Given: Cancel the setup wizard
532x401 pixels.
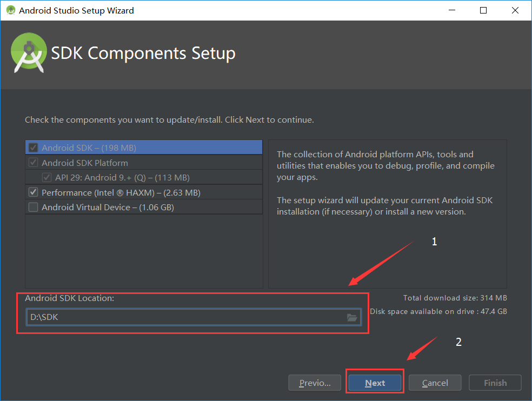Looking at the screenshot, I should pyautogui.click(x=435, y=383).
